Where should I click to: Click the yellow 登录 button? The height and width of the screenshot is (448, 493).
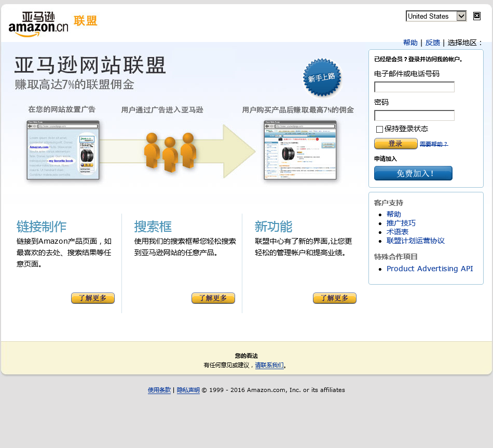[x=395, y=144]
